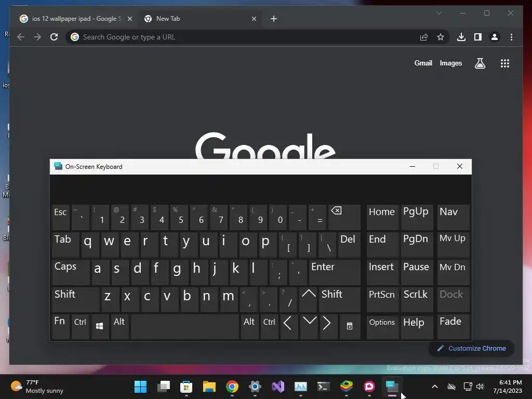The image size is (532, 399).
Task: Tap the Windows logo key on keyboard
Action: click(x=100, y=326)
